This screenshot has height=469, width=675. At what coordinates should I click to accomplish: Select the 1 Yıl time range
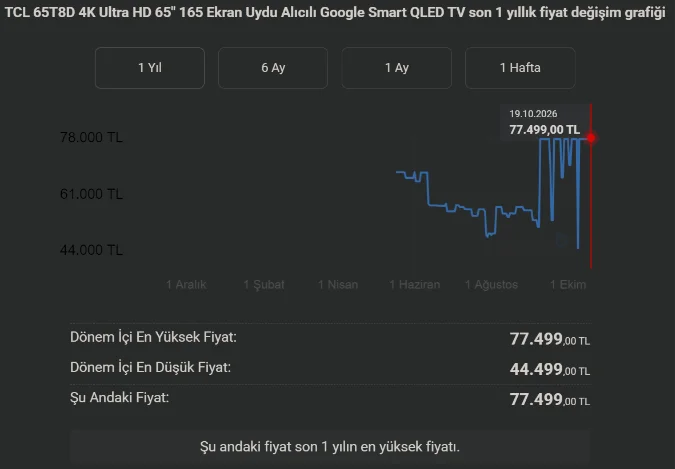click(150, 68)
